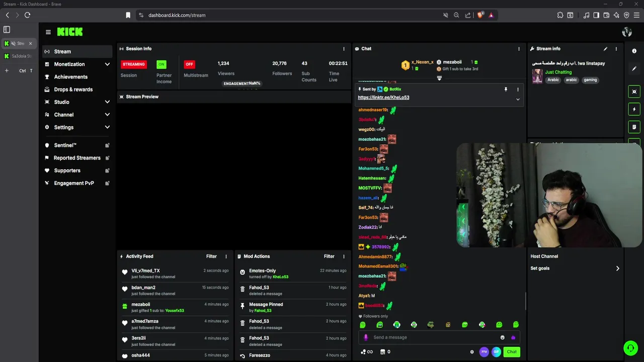Expand the Monetization menu chevron
Image resolution: width=644 pixels, height=362 pixels.
[x=107, y=64]
